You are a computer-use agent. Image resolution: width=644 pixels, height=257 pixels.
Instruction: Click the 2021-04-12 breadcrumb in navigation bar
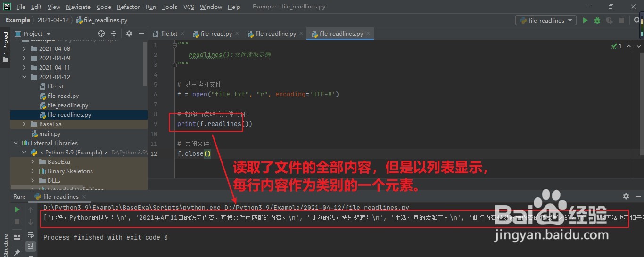(53, 20)
